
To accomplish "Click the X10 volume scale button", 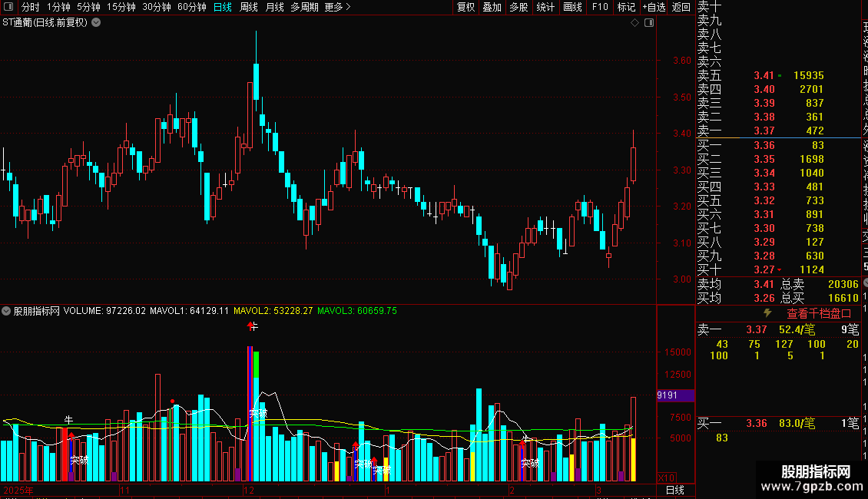I will pos(666,478).
